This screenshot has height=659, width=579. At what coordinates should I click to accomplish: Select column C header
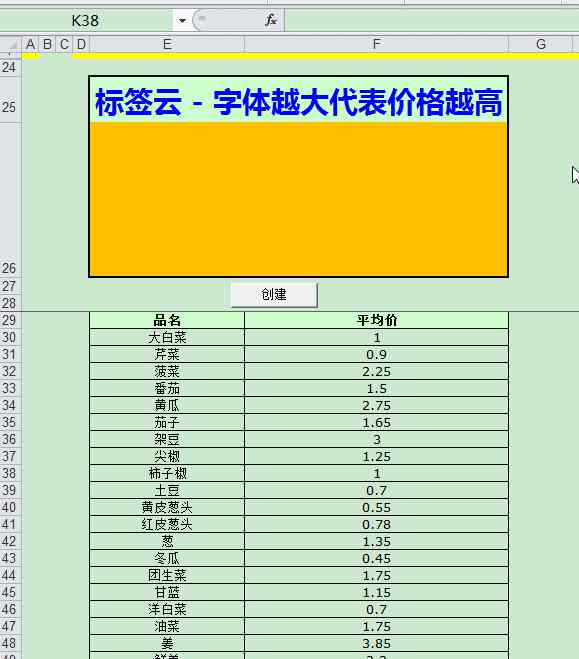[x=64, y=44]
